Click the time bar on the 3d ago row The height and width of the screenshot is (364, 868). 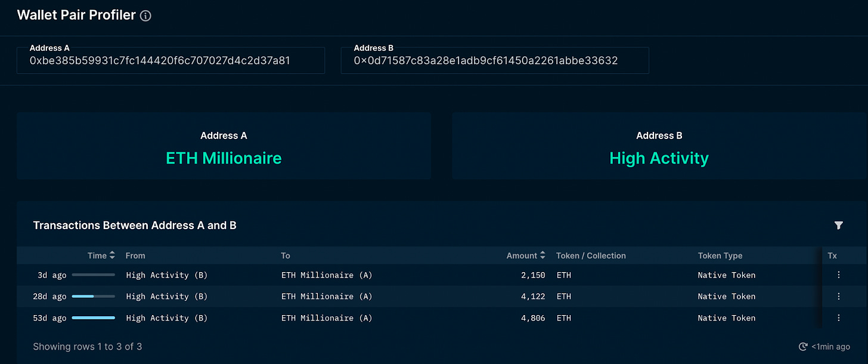point(93,275)
